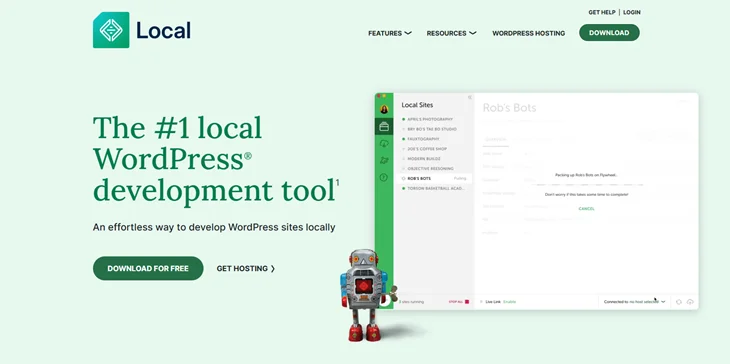Viewport: 730px width, 364px height.
Task: Click the Login link
Action: [632, 12]
